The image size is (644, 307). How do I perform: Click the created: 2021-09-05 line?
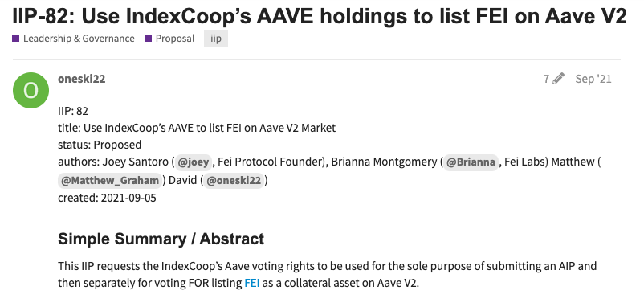click(x=107, y=198)
